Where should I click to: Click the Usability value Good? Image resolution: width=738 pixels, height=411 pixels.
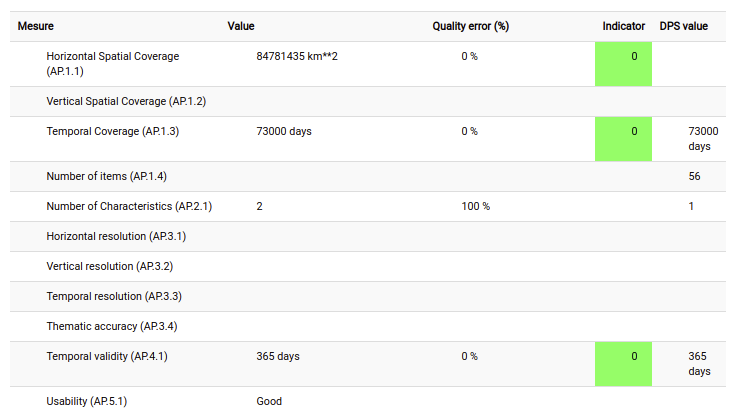[x=269, y=402]
